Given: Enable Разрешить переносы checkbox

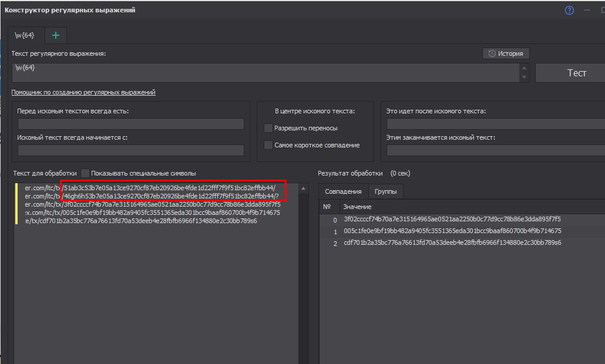Looking at the screenshot, I should [x=268, y=128].
